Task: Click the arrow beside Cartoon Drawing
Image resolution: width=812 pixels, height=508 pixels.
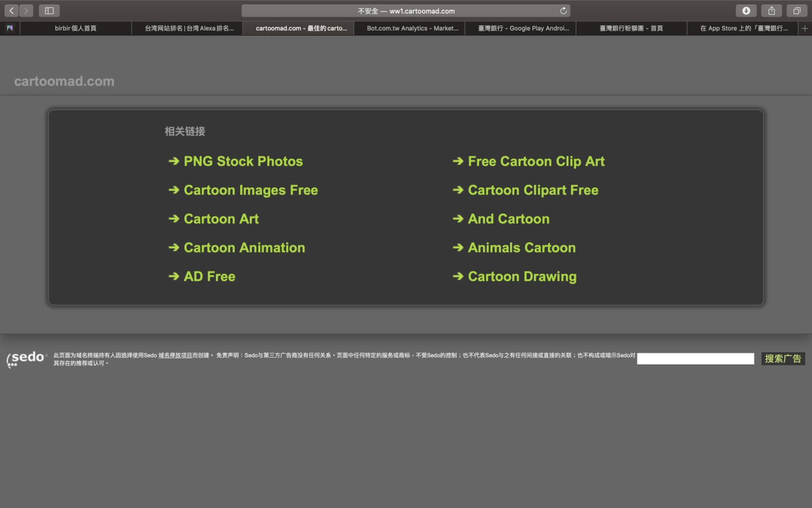Action: 458,277
